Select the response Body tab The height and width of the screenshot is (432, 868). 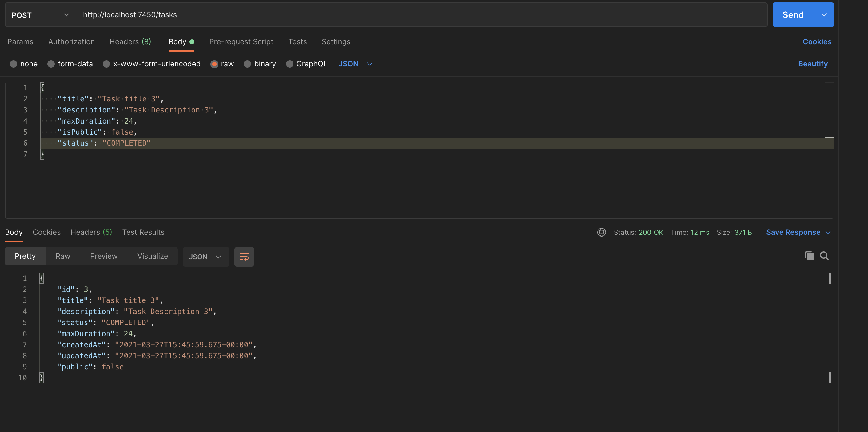[x=14, y=232]
